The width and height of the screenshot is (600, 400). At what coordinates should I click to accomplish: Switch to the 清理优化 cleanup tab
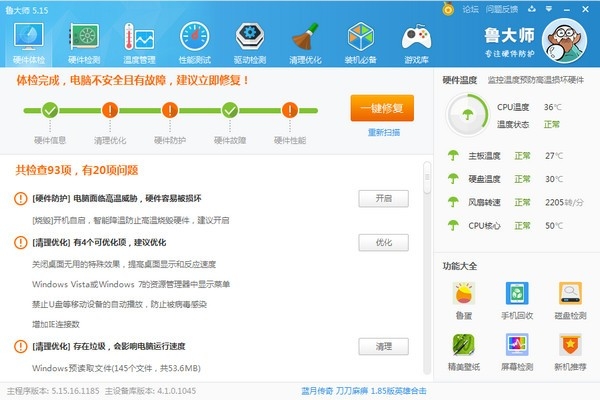click(305, 43)
